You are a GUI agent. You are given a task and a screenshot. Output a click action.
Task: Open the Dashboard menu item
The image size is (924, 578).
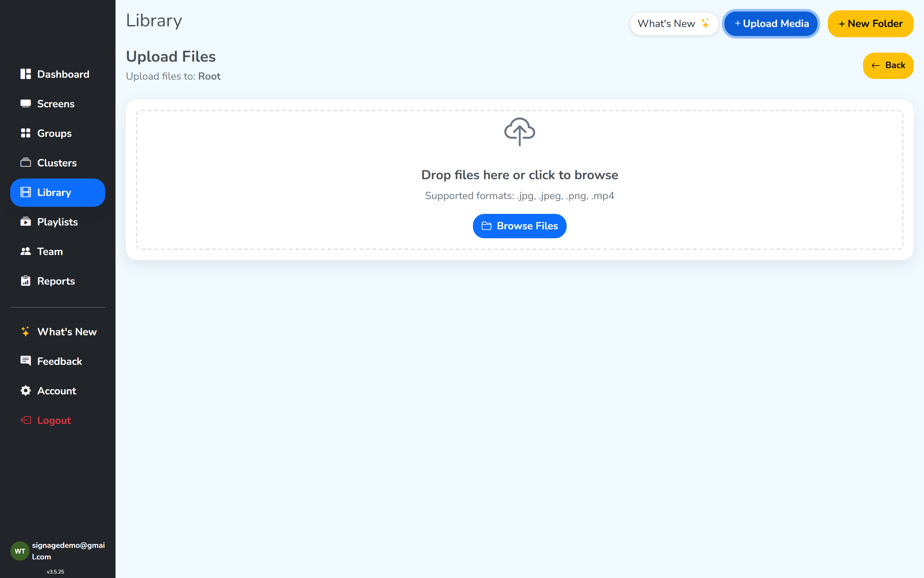click(58, 74)
